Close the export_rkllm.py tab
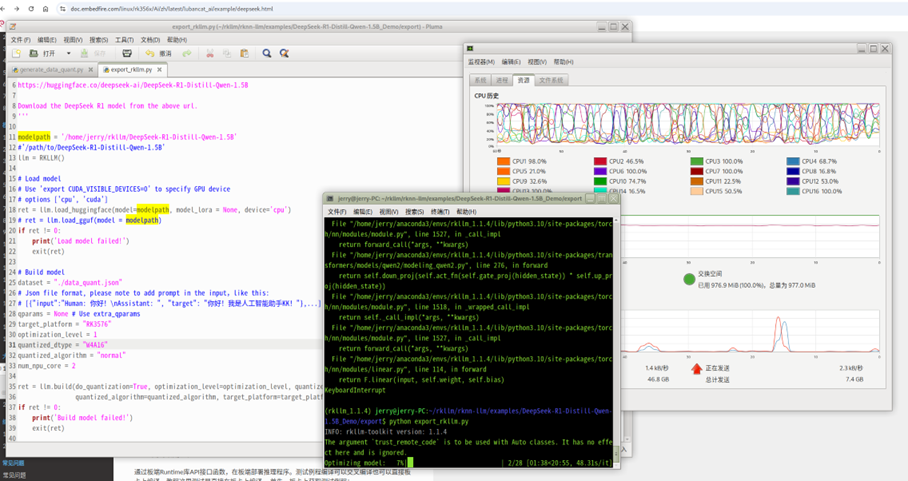 click(160, 69)
